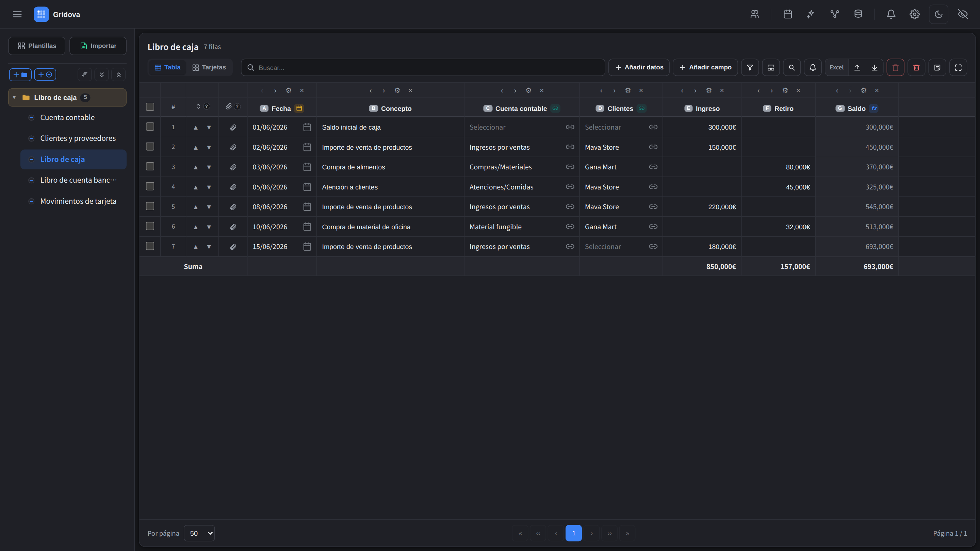The width and height of the screenshot is (980, 551).
Task: Open the row layout icon
Action: 771,67
